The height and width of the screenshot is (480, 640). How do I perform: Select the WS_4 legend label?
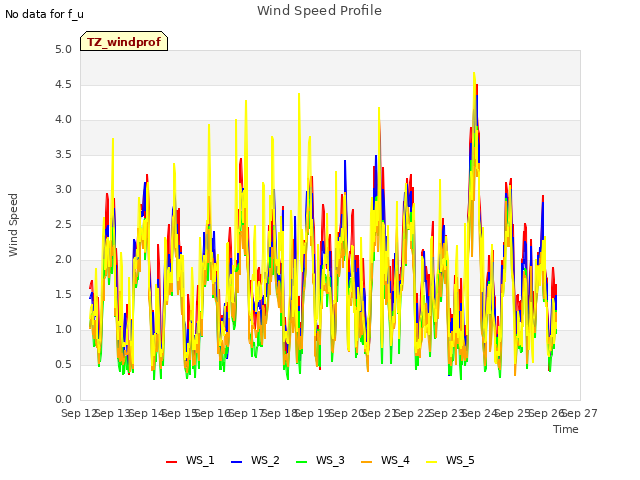395,460
